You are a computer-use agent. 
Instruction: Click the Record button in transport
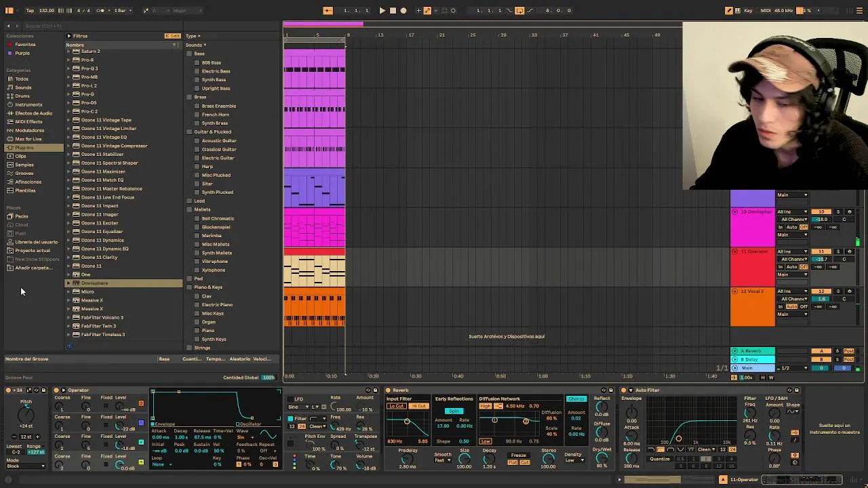pyautogui.click(x=403, y=10)
